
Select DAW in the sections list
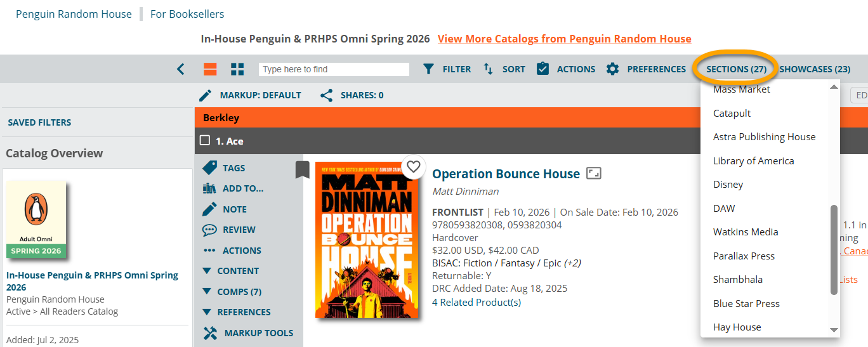click(724, 208)
